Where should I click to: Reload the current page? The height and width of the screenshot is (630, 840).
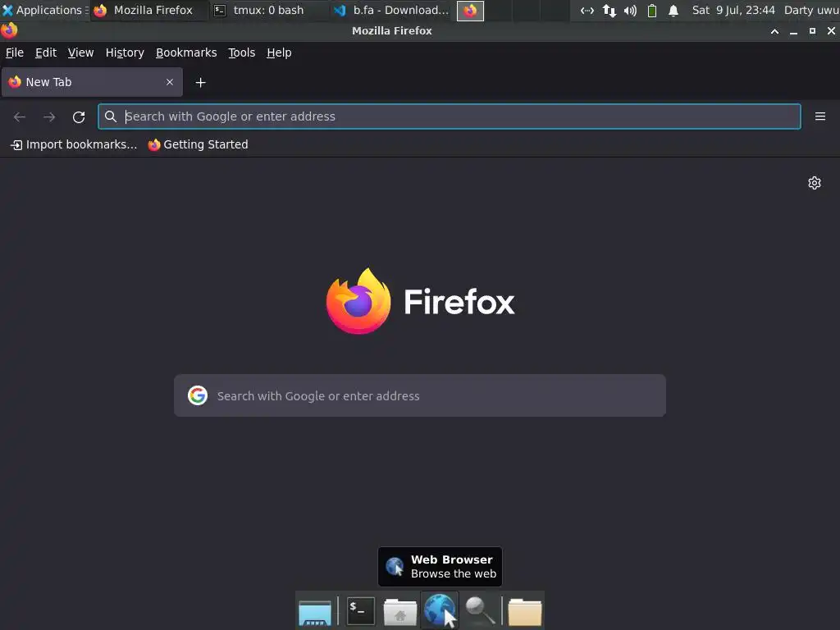[79, 116]
